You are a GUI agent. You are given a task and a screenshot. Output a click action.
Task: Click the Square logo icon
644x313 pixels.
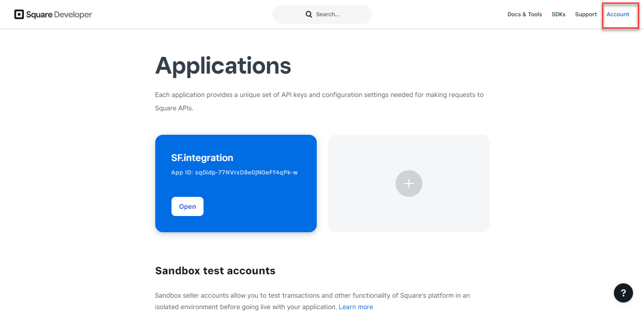point(19,14)
